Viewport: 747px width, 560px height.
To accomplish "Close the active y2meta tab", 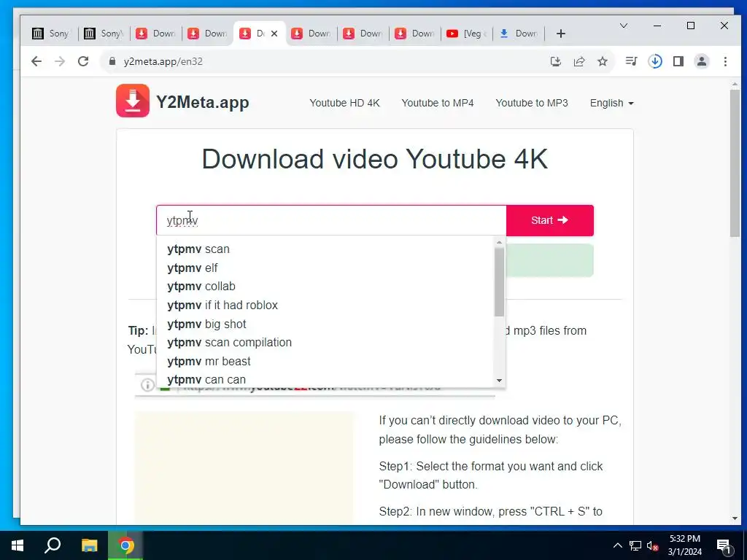I will (274, 34).
